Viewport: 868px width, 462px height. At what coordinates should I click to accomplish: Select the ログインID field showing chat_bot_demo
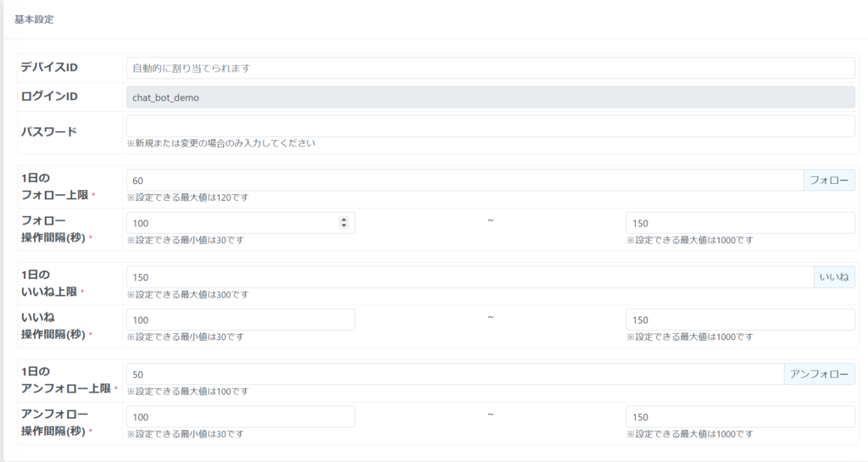point(490,97)
